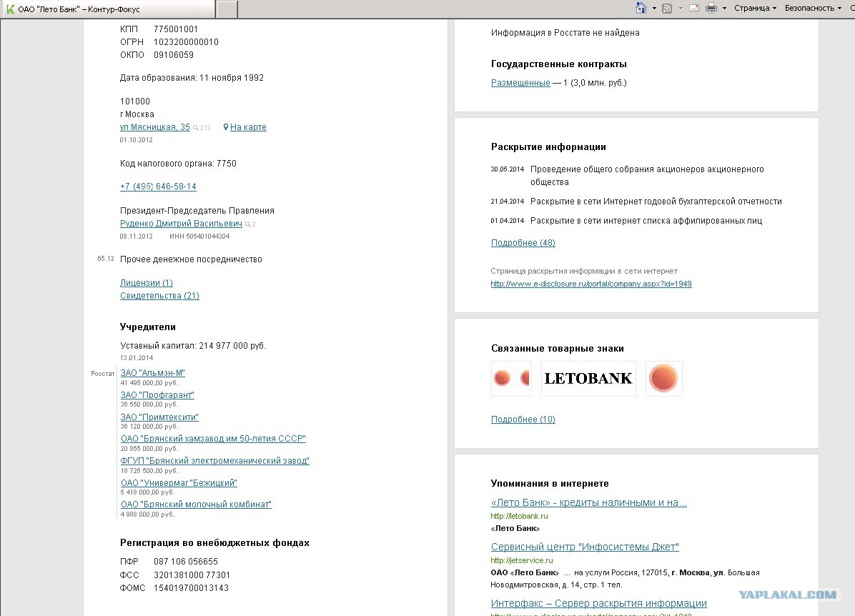Open Подробнее (48) disclosure link
855x616 pixels.
click(523, 243)
